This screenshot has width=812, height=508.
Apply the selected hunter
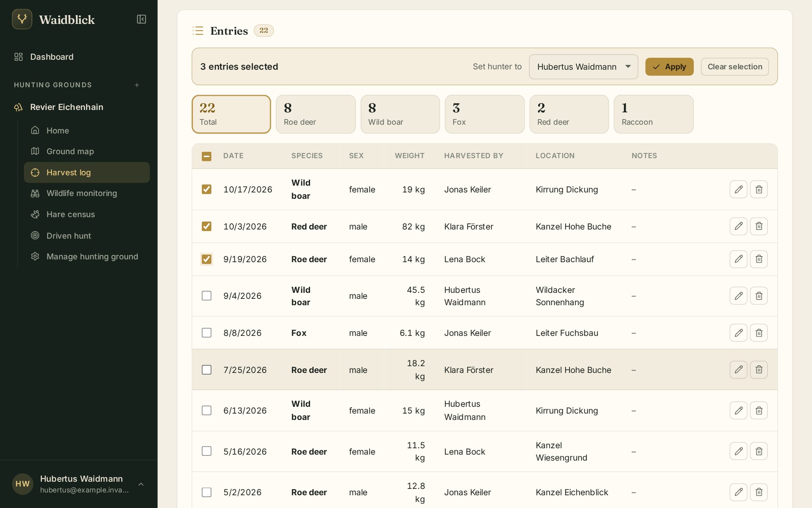click(669, 67)
